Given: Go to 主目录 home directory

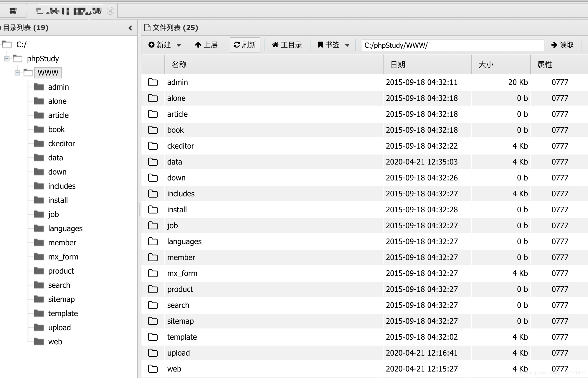Looking at the screenshot, I should (x=287, y=45).
